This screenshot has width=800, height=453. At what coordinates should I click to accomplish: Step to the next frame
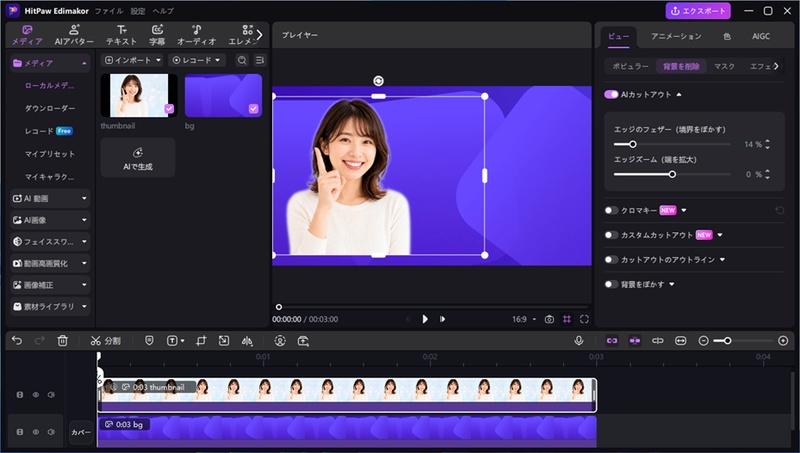442,319
